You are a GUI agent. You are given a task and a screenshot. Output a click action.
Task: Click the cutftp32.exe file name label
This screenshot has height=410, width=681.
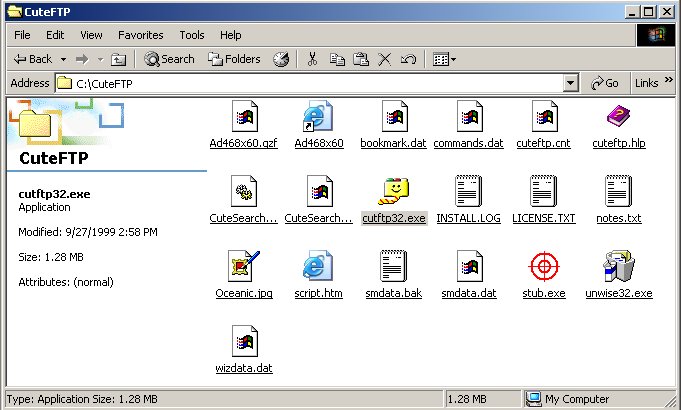(x=394, y=218)
